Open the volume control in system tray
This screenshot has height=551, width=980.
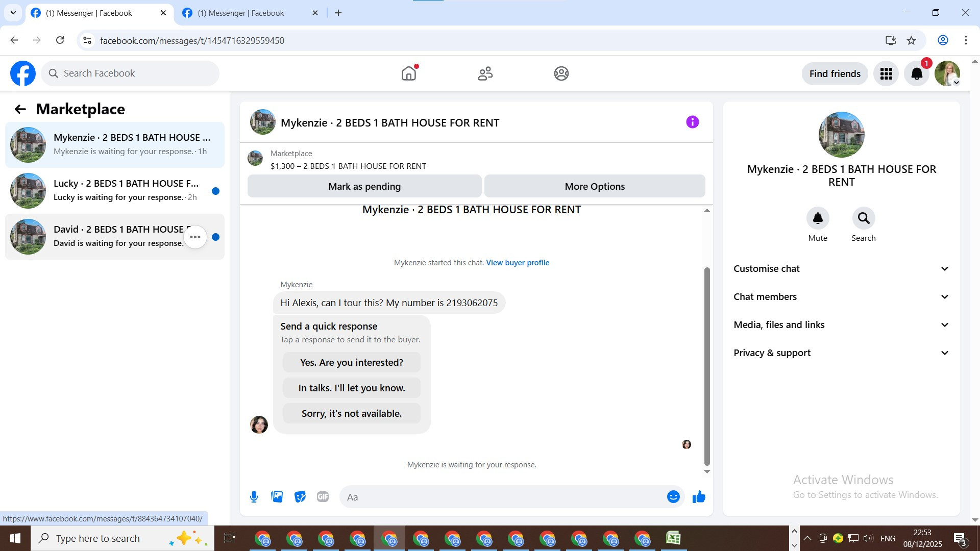[x=868, y=538]
